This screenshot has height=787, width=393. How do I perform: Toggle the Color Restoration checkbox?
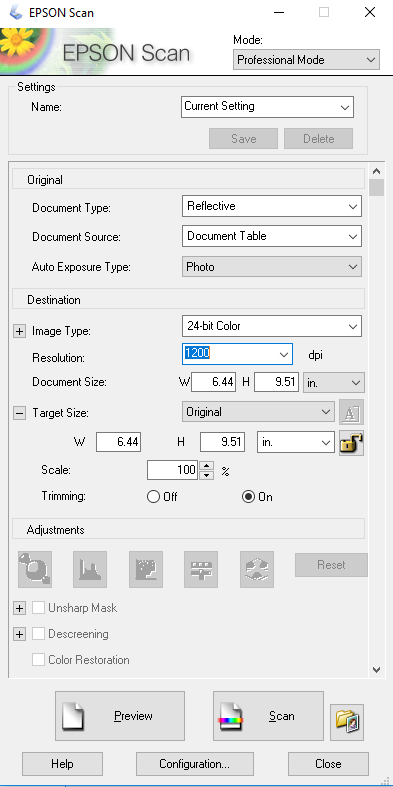pos(38,660)
